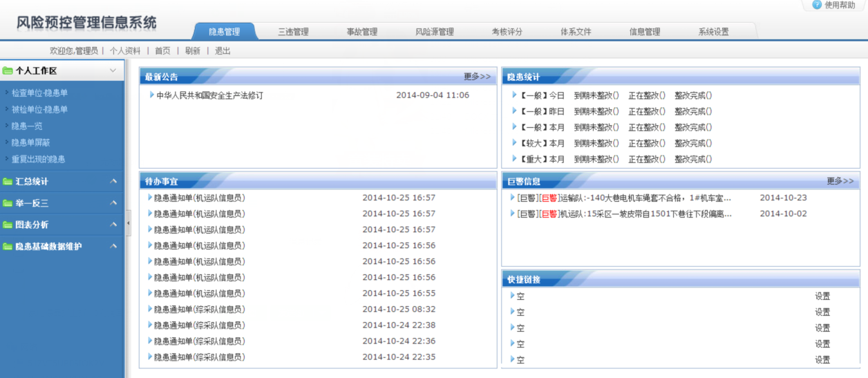The image size is (868, 378).
Task: Click 整改完成() in 【较大】本月 row
Action: tap(693, 143)
